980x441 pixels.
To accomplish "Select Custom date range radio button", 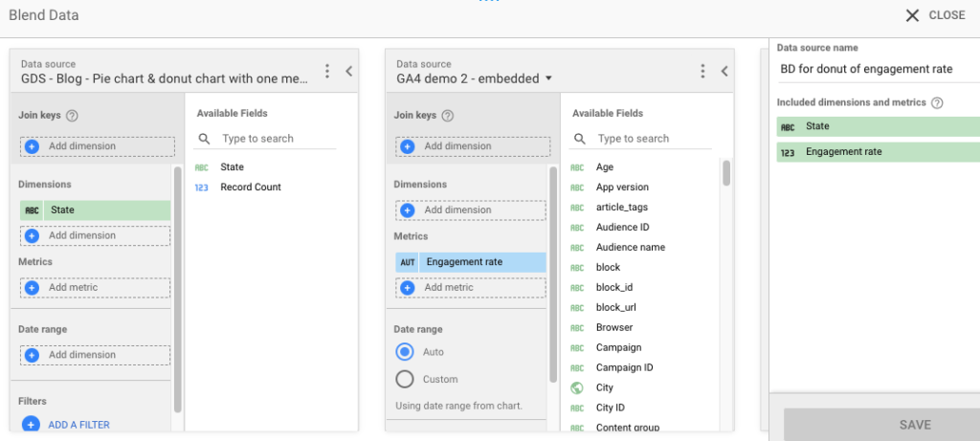I will coord(405,379).
